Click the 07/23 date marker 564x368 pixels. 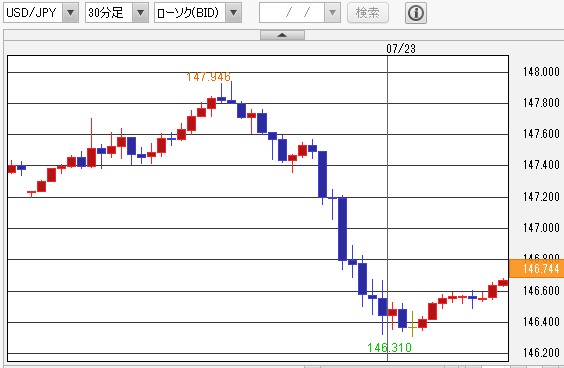click(x=401, y=49)
